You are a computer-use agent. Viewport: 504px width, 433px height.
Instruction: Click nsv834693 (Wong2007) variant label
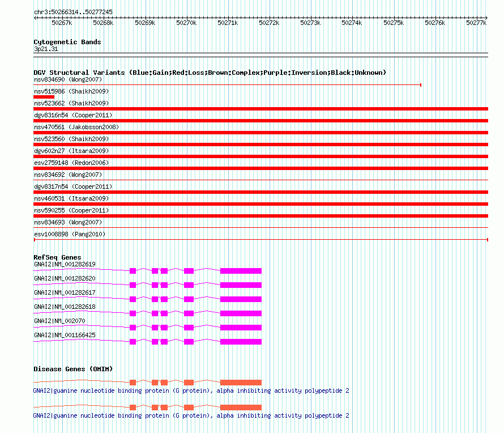pyautogui.click(x=68, y=222)
